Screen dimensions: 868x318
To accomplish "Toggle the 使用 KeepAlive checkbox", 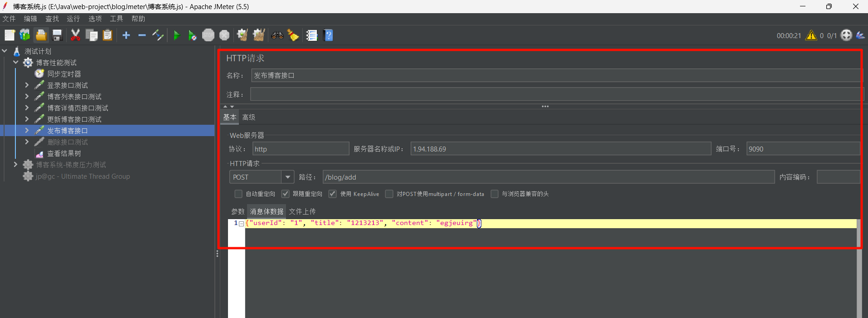I will coord(333,194).
